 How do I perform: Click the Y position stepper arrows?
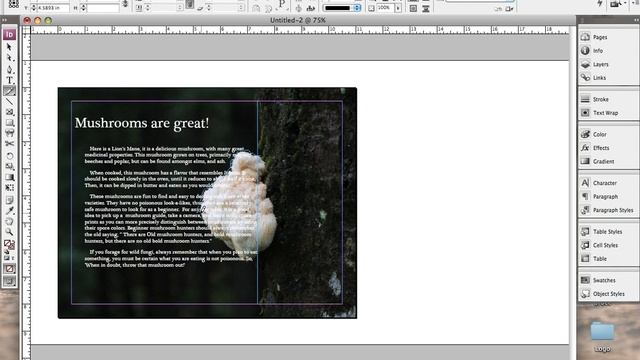tap(34, 8)
